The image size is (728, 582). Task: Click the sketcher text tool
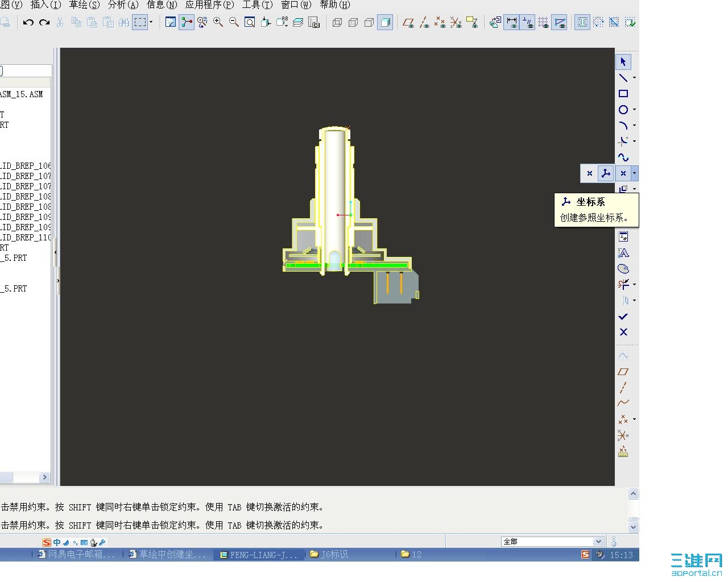coord(623,253)
